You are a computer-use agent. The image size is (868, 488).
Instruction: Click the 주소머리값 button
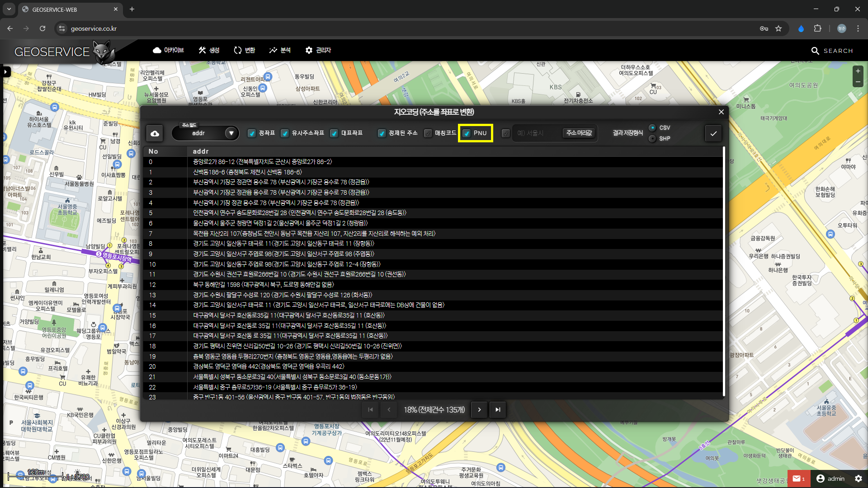pos(579,133)
